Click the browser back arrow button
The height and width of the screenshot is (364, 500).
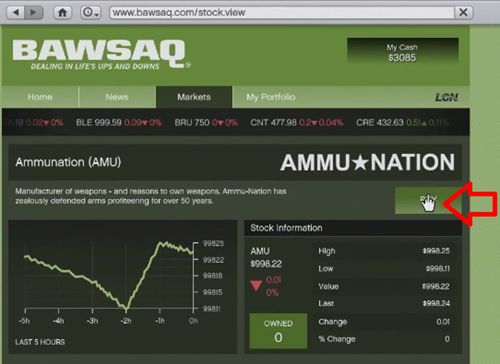point(16,13)
